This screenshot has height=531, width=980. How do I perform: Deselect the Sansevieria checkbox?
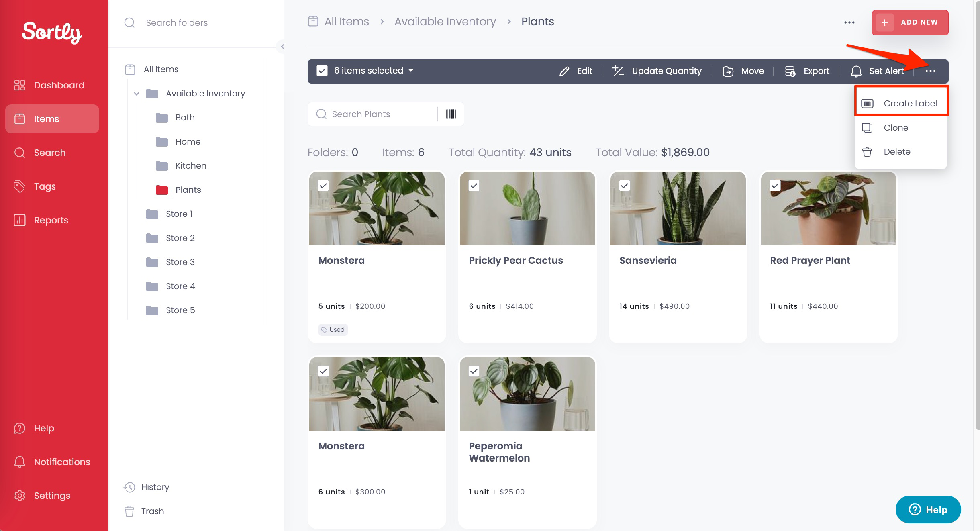point(624,185)
